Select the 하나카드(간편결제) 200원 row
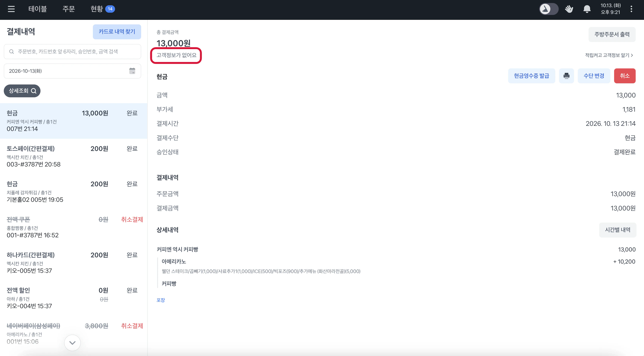 pos(73,263)
